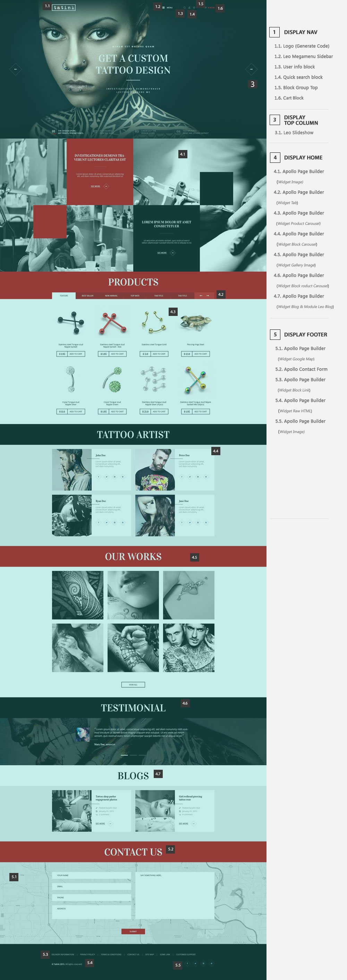Click the Your Name input field
The height and width of the screenshot is (980, 347).
tap(91, 875)
